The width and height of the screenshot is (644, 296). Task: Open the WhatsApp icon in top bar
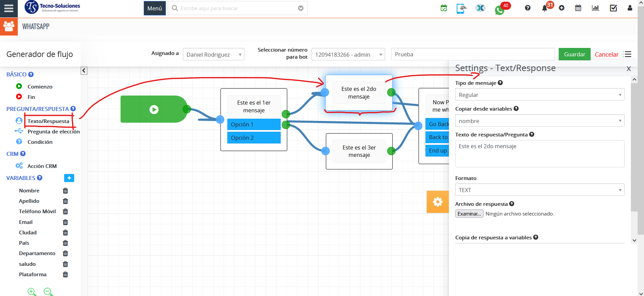tap(499, 10)
